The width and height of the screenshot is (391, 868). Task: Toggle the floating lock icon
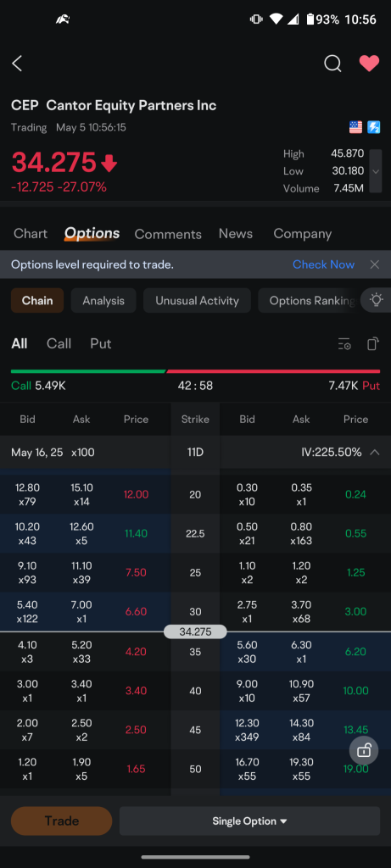[364, 751]
